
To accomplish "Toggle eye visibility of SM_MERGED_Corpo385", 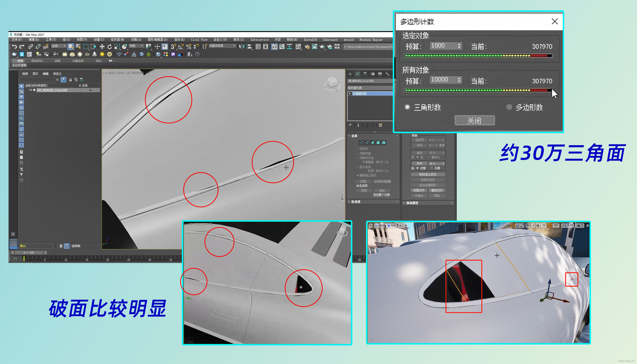I will click(31, 90).
